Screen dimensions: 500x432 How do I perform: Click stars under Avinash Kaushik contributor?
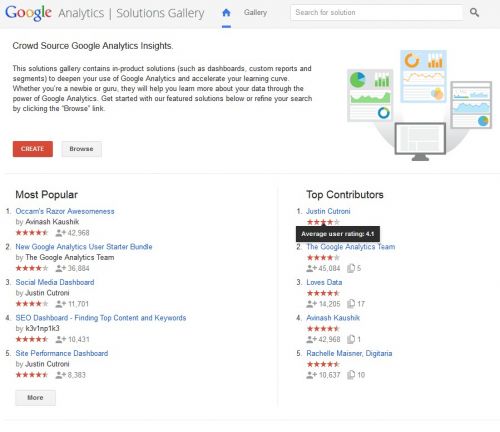point(323,329)
